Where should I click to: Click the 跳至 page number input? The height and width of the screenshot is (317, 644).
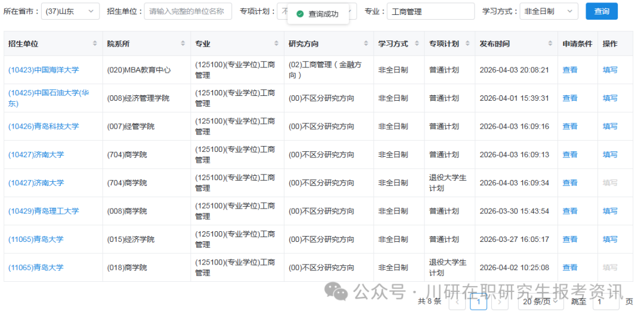click(606, 302)
